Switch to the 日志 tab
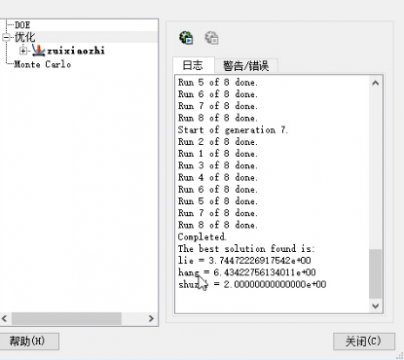The width and height of the screenshot is (404, 360). click(193, 65)
